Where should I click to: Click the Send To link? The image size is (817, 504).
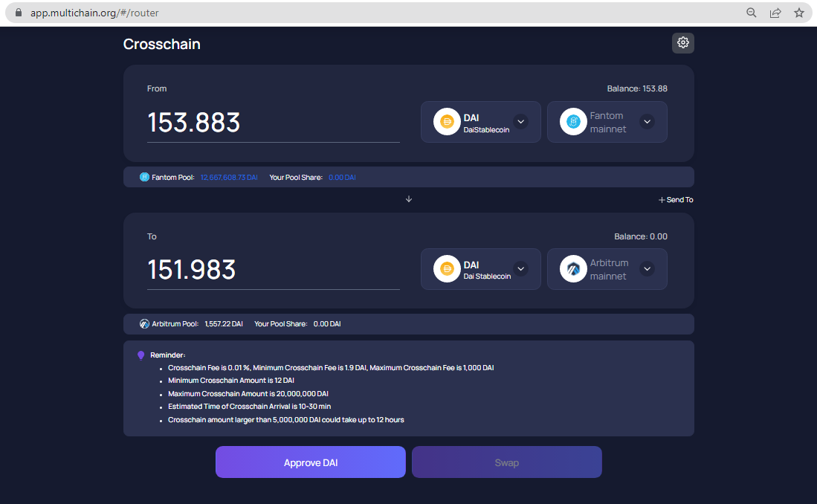click(676, 200)
